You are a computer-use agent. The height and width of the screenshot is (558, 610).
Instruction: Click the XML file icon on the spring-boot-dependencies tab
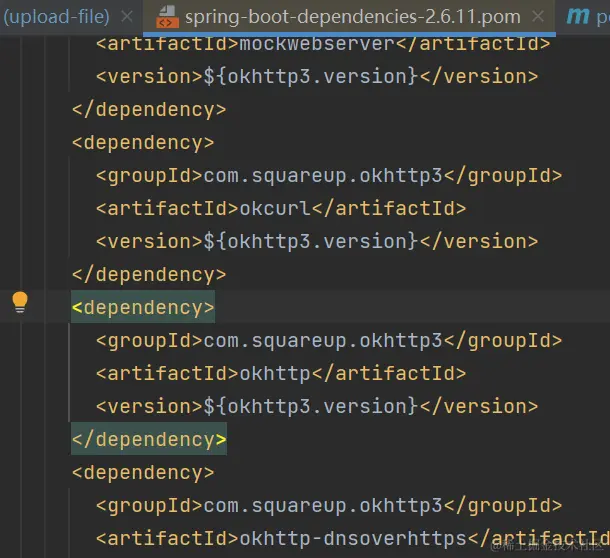167,17
